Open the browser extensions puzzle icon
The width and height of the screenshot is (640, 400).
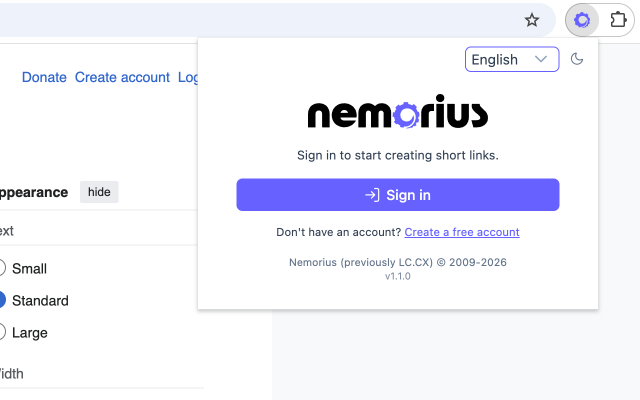[618, 20]
